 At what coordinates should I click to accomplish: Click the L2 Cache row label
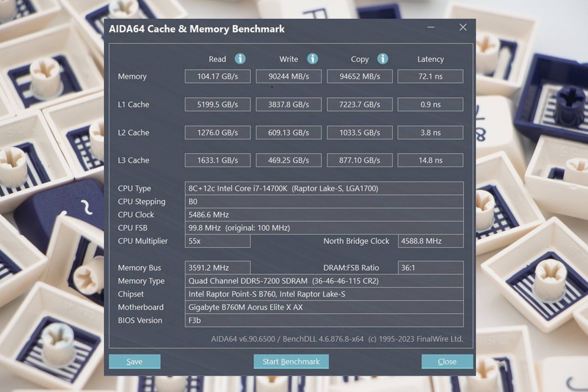(134, 132)
